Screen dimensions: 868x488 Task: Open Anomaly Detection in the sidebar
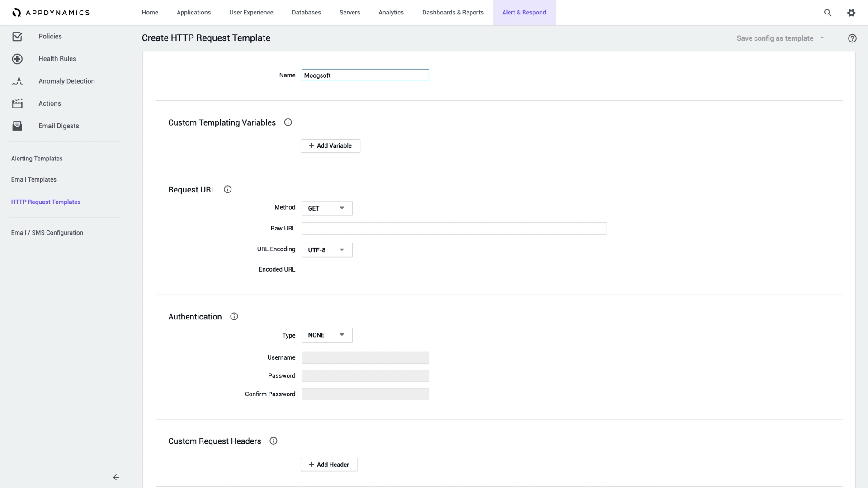pyautogui.click(x=66, y=81)
